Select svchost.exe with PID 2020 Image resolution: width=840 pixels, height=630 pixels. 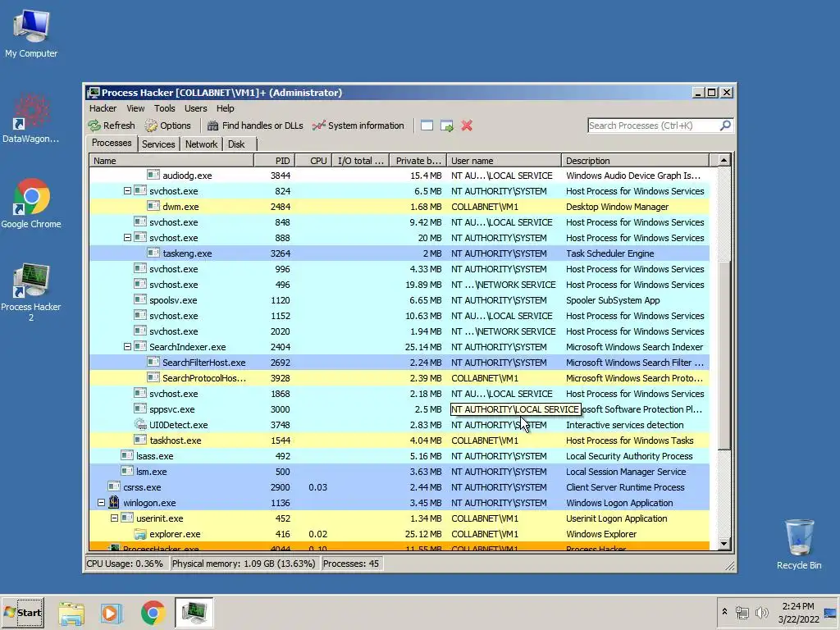(x=399, y=331)
